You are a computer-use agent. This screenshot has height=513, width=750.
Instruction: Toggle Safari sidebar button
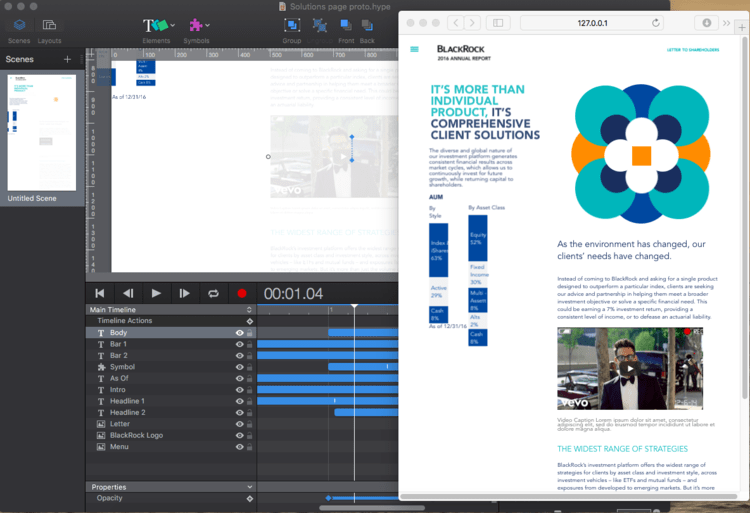[498, 23]
